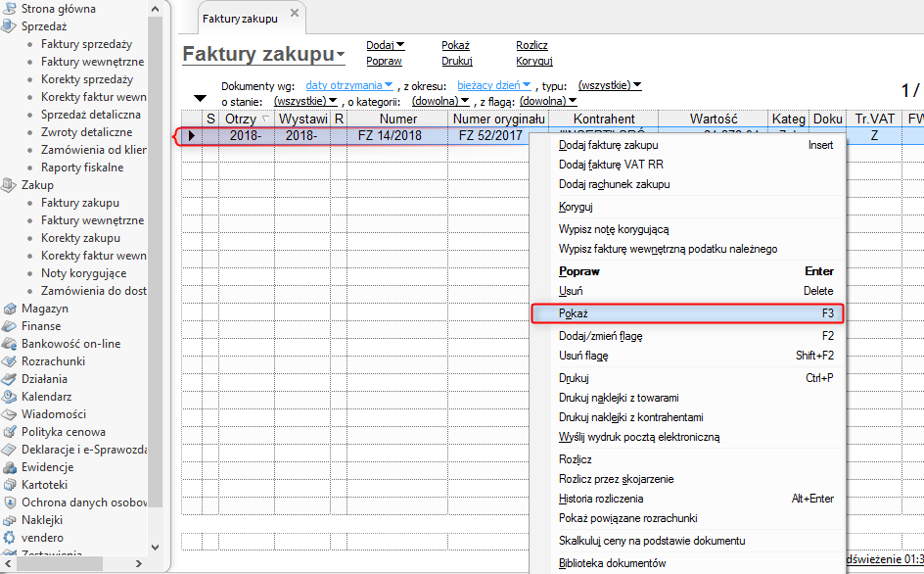Select 'Historia rozliczenia' in context menu
This screenshot has width=924, height=574.
click(x=601, y=499)
